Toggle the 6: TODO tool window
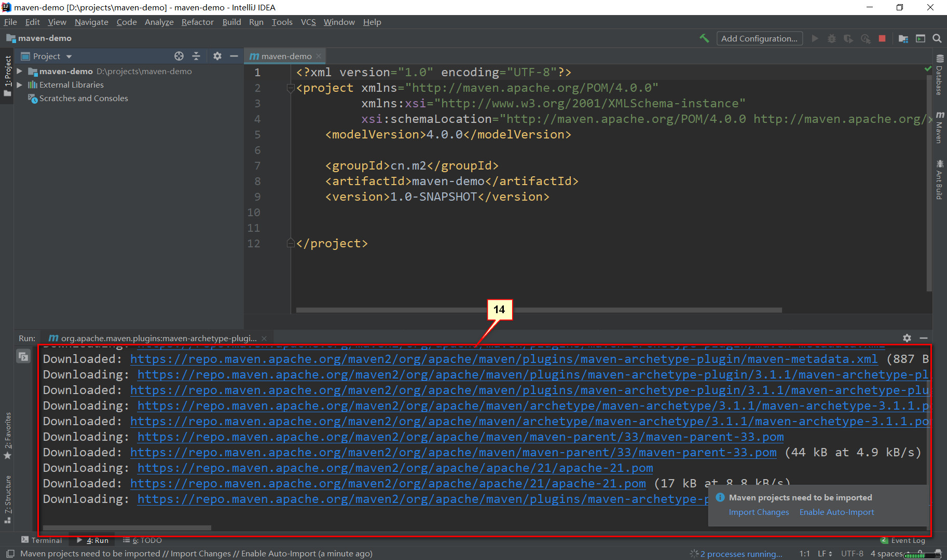Screen dimensions: 947x560 pyautogui.click(x=143, y=540)
